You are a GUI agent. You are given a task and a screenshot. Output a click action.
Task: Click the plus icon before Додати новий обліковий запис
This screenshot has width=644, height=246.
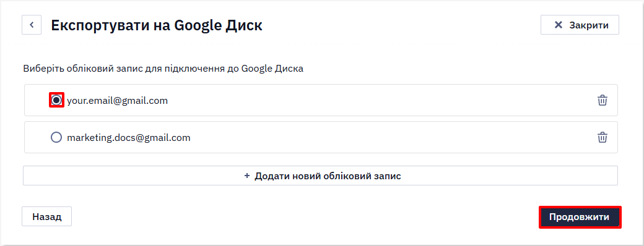247,176
